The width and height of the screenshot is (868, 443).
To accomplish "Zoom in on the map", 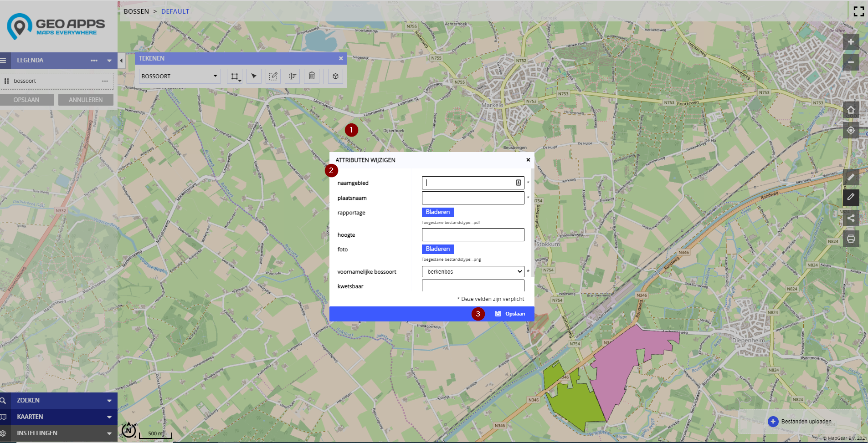I will pos(851,42).
